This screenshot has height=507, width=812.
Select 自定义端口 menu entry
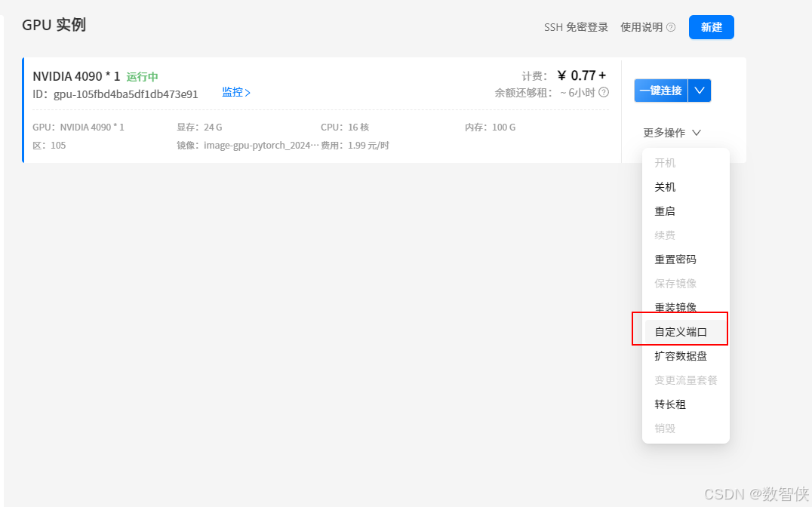click(681, 332)
